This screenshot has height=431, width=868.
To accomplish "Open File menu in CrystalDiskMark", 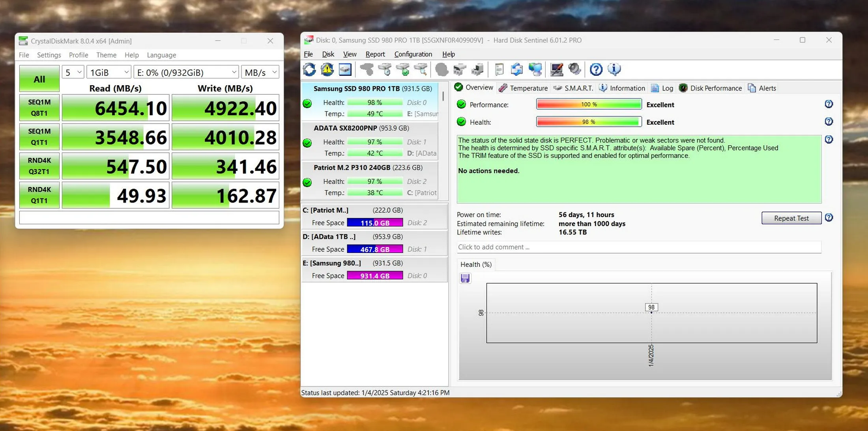I will click(24, 55).
